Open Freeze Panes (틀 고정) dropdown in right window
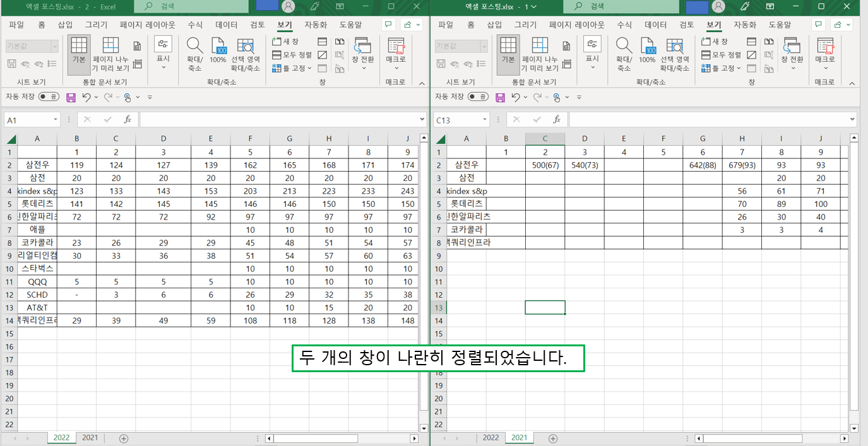This screenshot has width=868, height=446. (722, 68)
